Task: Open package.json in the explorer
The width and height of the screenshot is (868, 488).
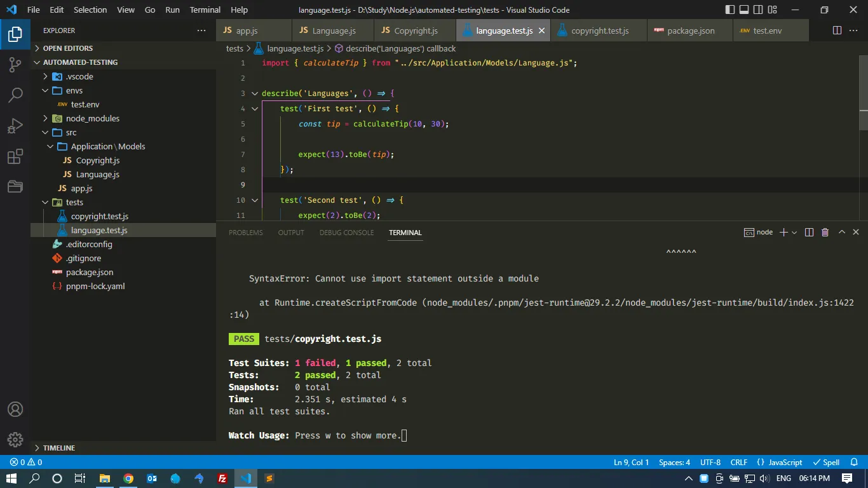Action: click(x=90, y=272)
